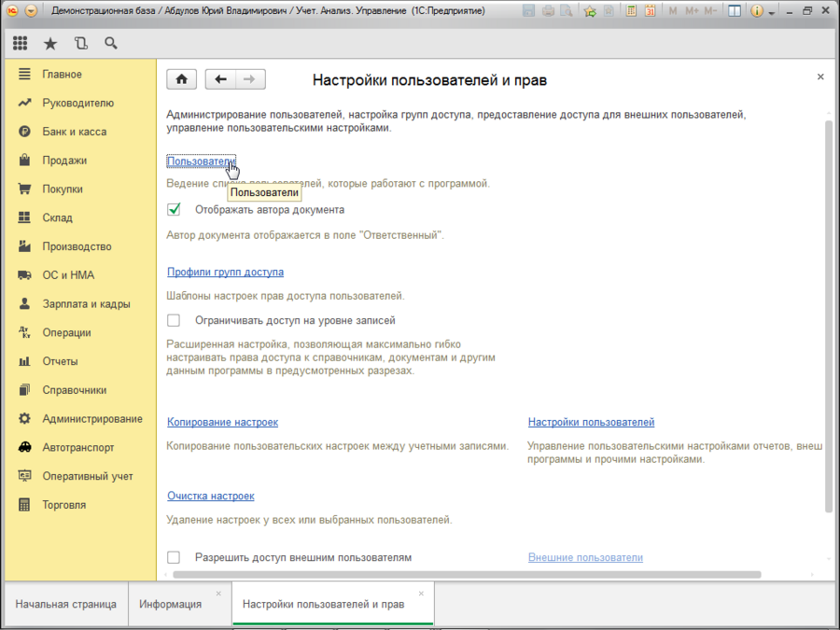The width and height of the screenshot is (840, 630).
Task: Click the search magnifier icon
Action: click(111, 43)
